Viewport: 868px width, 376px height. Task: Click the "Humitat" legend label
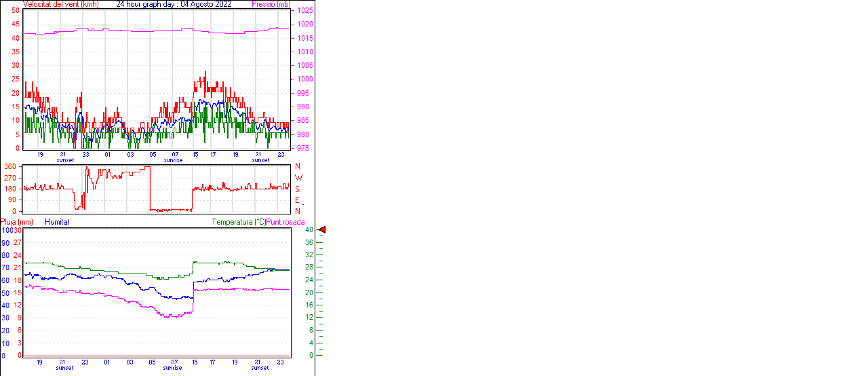tap(57, 222)
